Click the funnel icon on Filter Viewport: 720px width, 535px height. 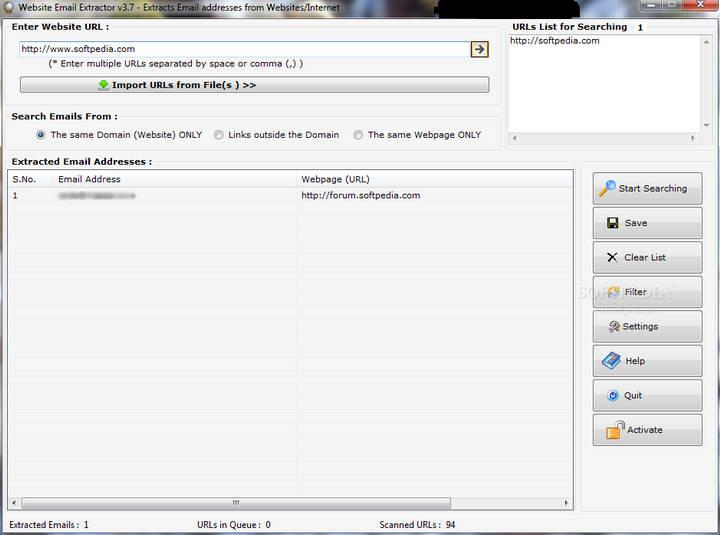pos(613,292)
